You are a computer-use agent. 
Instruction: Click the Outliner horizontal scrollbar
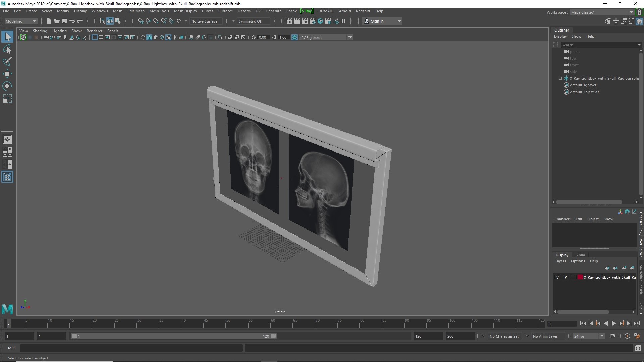point(589,202)
